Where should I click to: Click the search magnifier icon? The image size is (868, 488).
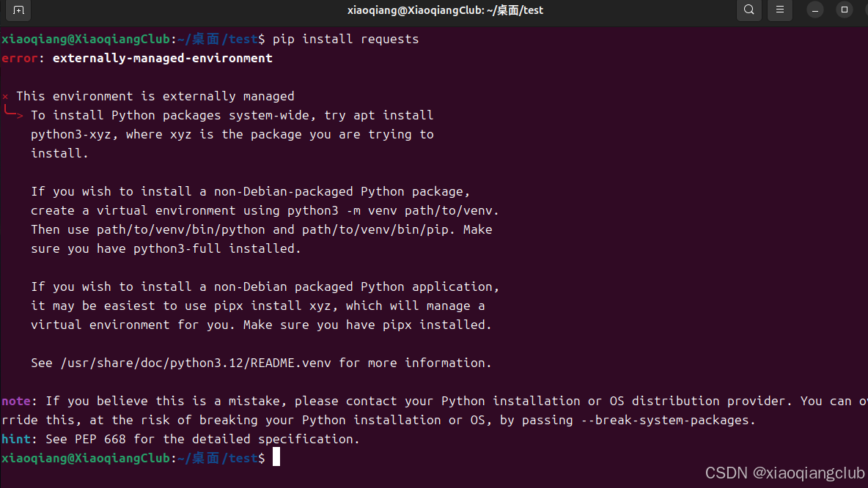(x=749, y=10)
